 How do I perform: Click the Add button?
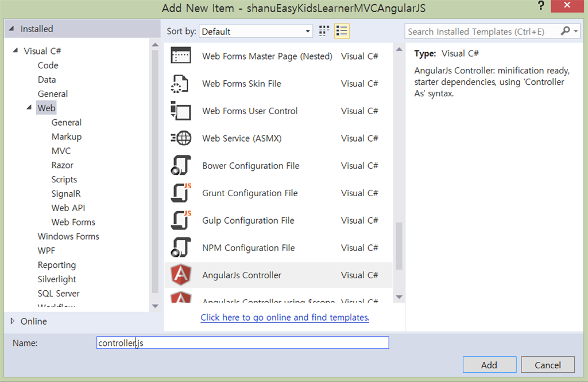click(489, 365)
